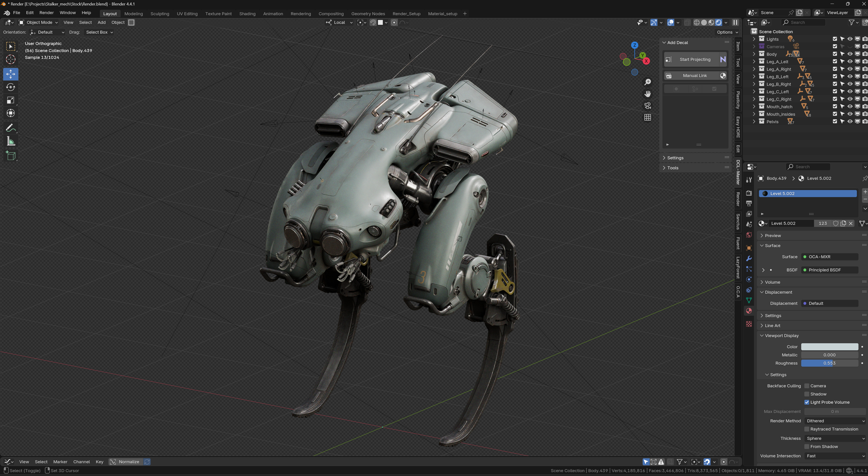Open the Texture properties tab
This screenshot has height=476, width=868.
[x=749, y=324]
